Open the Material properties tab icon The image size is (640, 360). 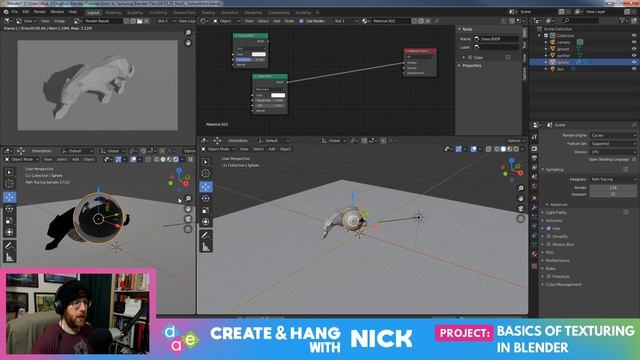click(x=534, y=254)
